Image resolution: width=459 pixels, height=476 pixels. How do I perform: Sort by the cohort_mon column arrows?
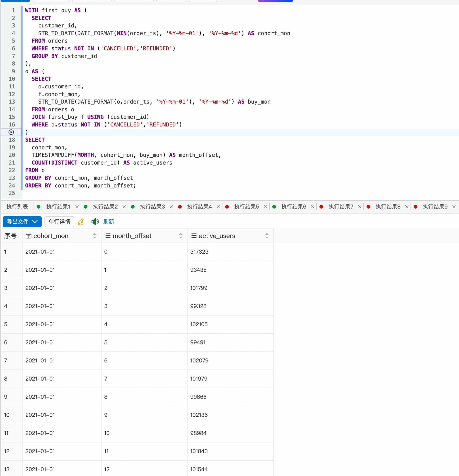(x=95, y=236)
